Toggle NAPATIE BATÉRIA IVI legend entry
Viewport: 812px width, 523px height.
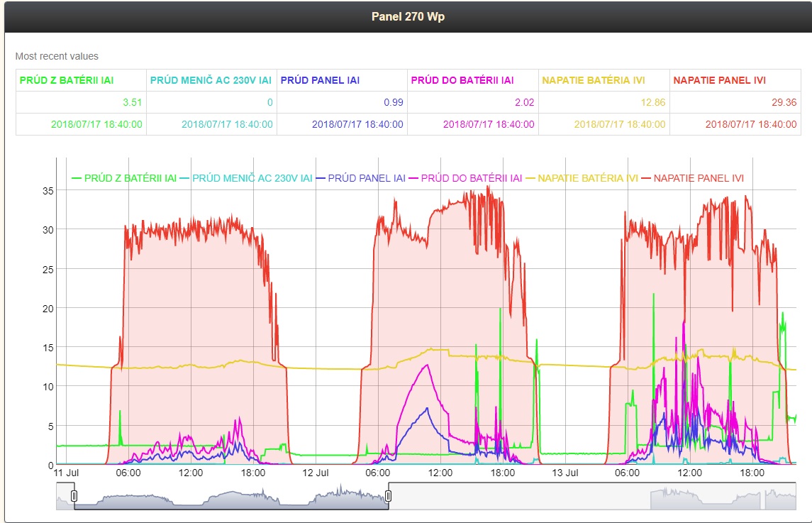582,178
